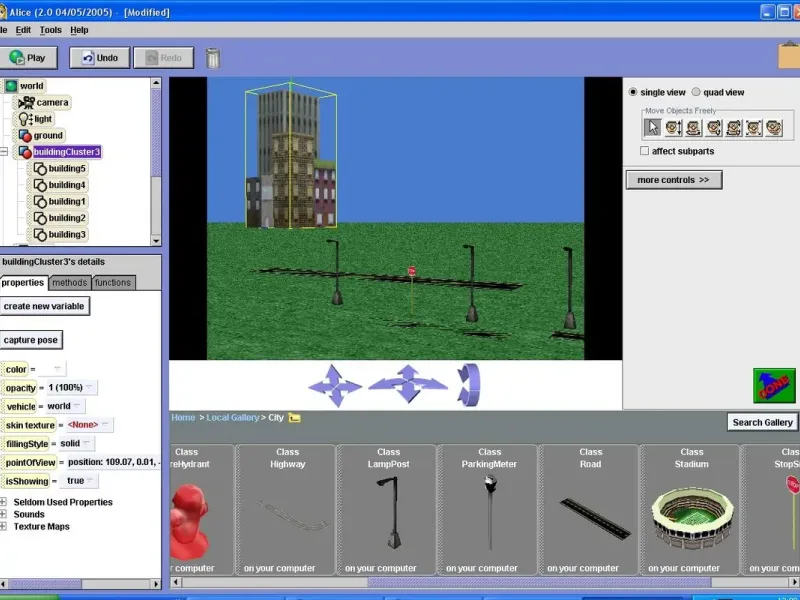Add the Road class from the gallery

pyautogui.click(x=589, y=510)
